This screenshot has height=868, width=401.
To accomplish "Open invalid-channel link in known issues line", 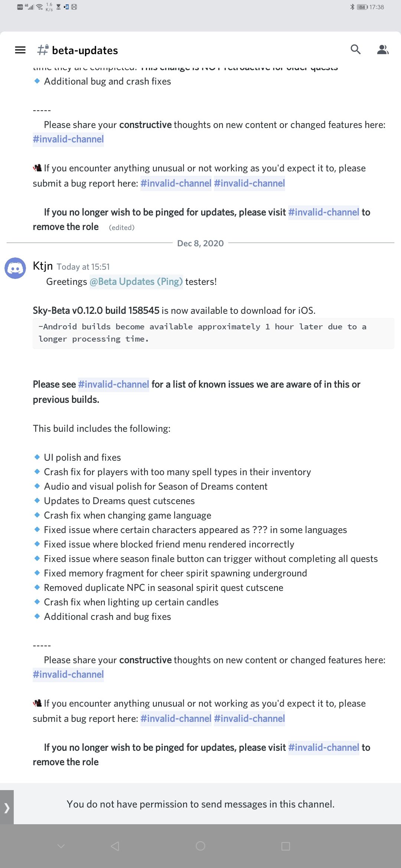I will (114, 384).
